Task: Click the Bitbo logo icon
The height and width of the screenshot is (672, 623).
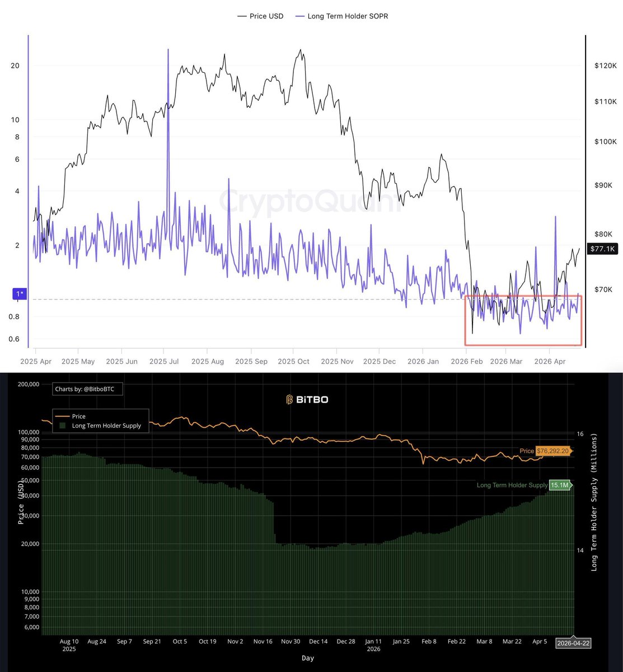Action: point(290,399)
